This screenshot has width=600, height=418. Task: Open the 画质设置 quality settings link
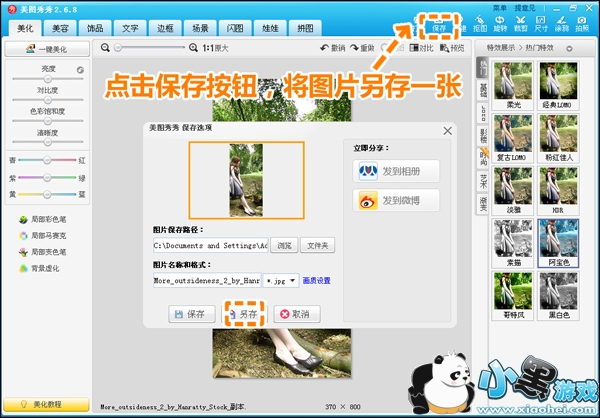[x=316, y=281]
